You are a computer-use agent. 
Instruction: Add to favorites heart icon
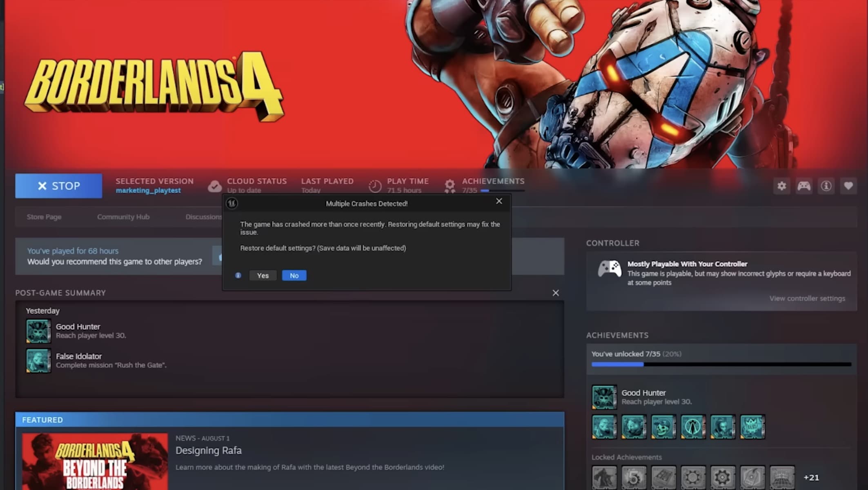coord(848,186)
